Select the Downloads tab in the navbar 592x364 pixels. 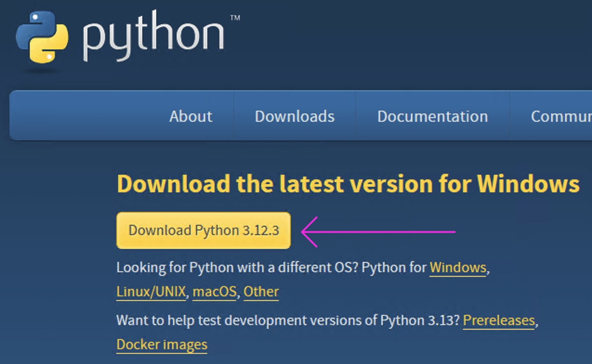[294, 116]
